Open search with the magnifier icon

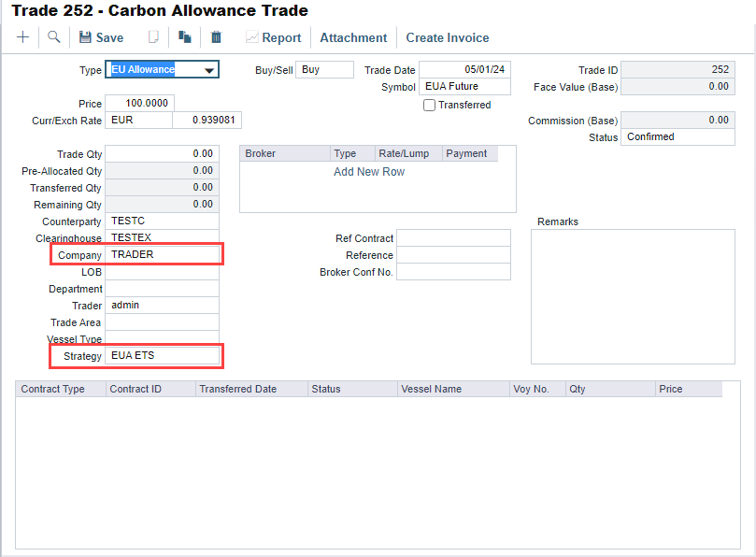click(53, 37)
